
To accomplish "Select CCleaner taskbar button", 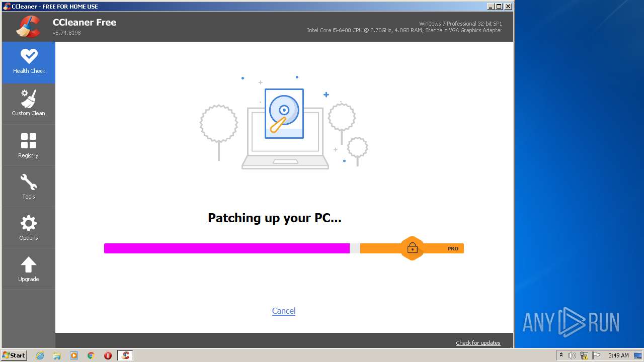I will 125,355.
